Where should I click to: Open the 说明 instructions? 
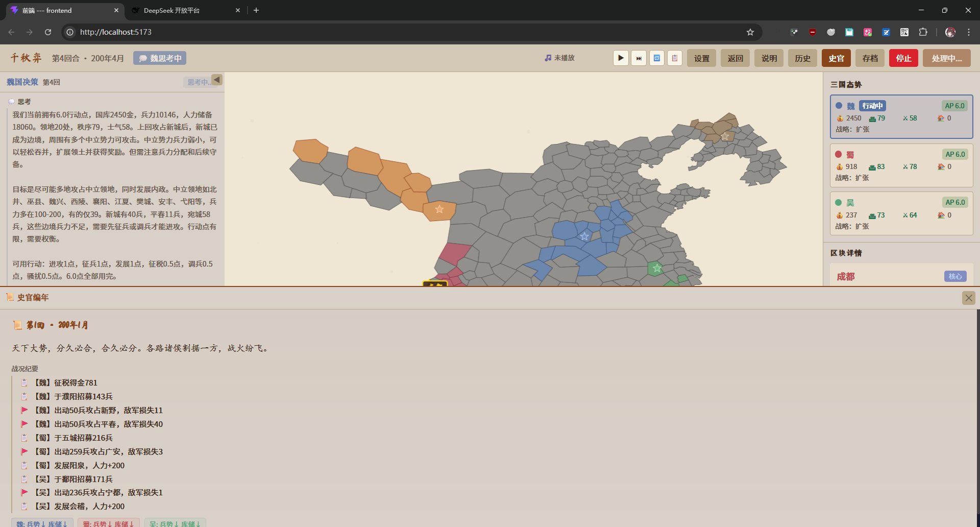(x=769, y=58)
